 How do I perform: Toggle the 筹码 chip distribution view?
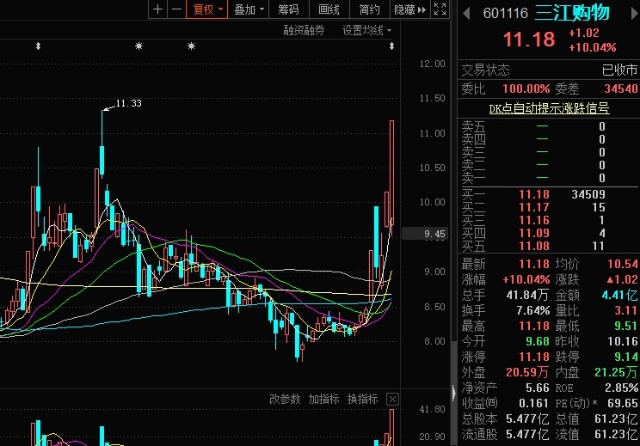288,10
